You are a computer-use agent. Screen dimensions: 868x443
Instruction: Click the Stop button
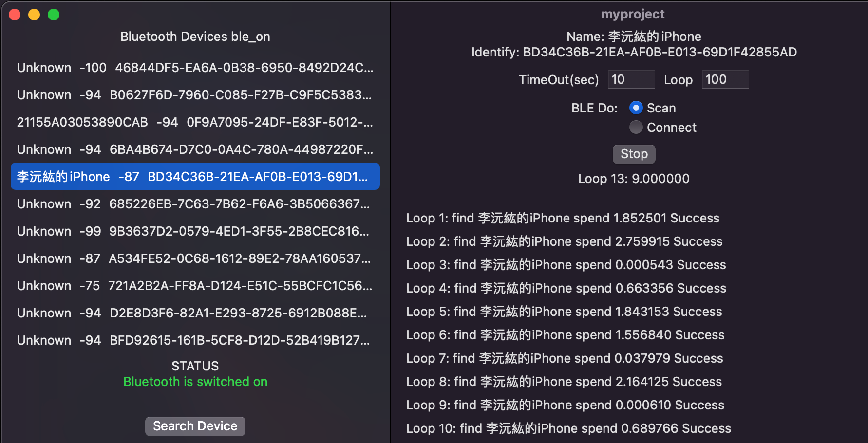[x=634, y=154]
